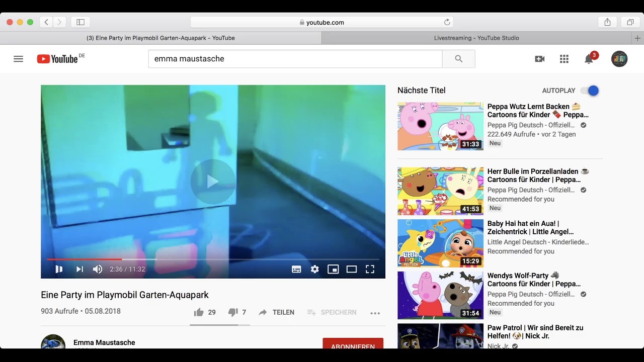
Task: Click the TEILEN share button
Action: point(276,312)
